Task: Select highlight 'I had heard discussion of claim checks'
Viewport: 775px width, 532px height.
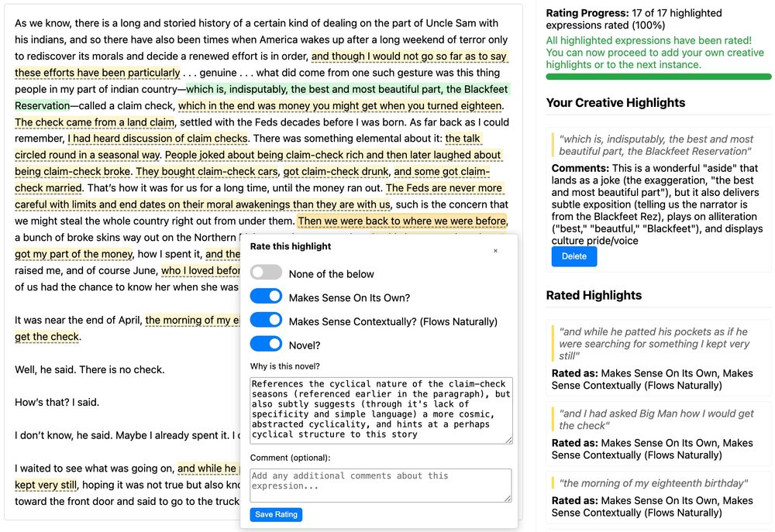Action: (x=157, y=139)
